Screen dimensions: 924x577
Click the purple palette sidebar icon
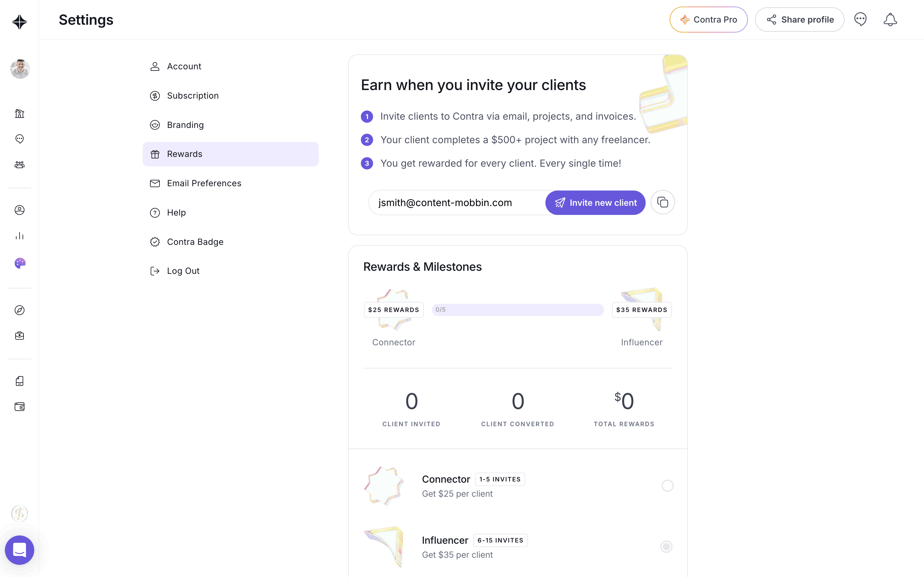click(x=20, y=263)
